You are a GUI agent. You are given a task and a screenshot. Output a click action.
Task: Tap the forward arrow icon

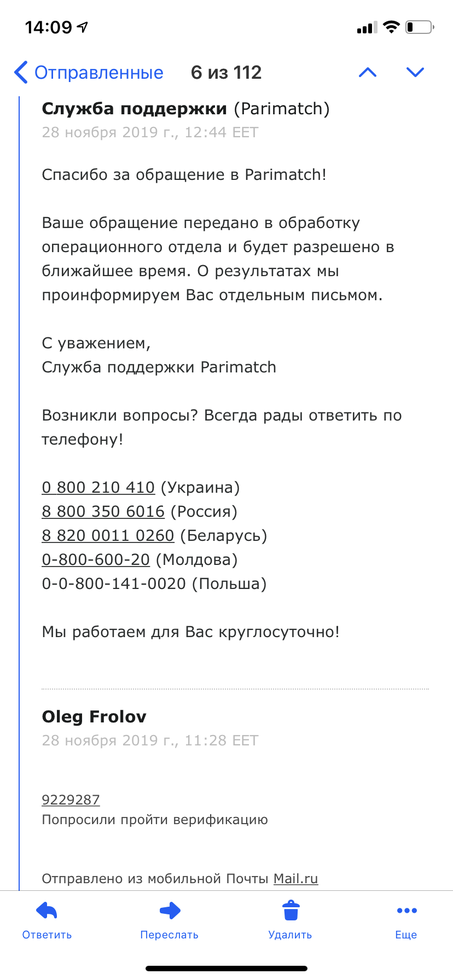click(170, 911)
